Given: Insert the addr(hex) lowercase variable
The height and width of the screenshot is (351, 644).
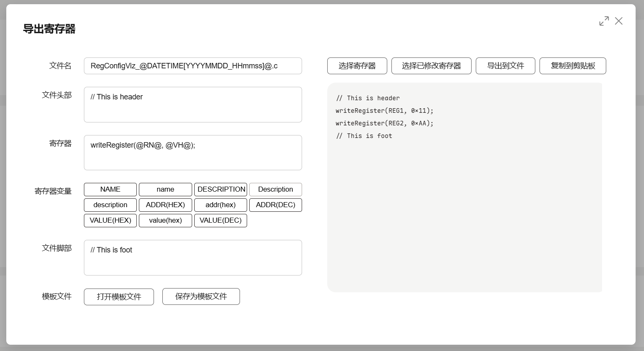Looking at the screenshot, I should coord(221,205).
